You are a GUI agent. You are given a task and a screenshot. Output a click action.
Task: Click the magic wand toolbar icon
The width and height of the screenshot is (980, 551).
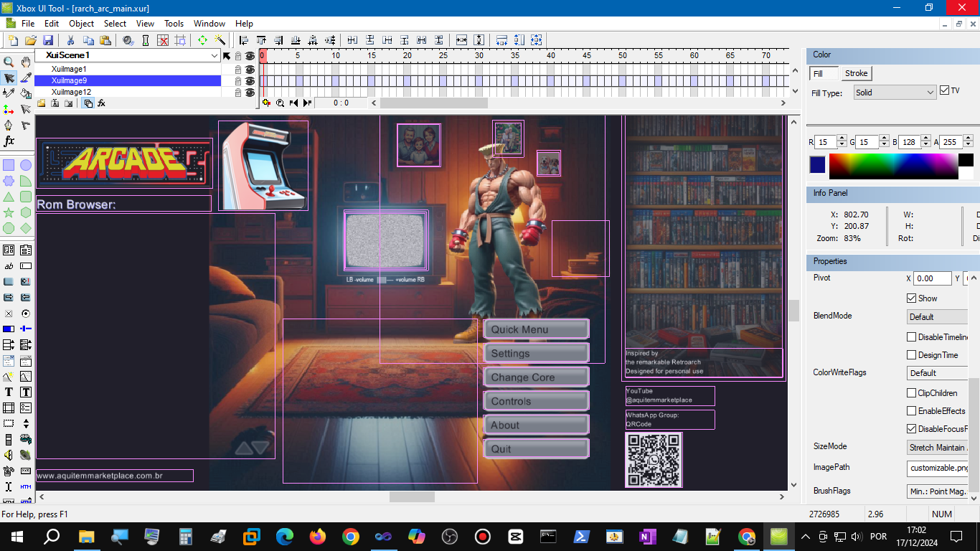[x=220, y=40]
